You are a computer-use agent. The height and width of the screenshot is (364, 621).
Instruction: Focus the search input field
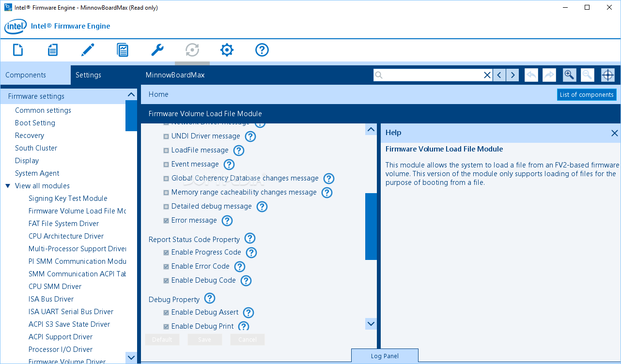click(433, 75)
